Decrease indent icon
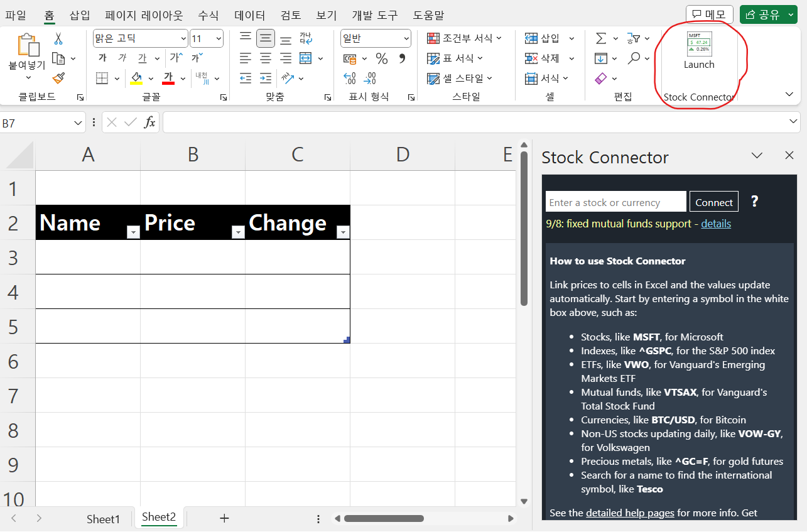This screenshot has height=532, width=807. tap(246, 79)
